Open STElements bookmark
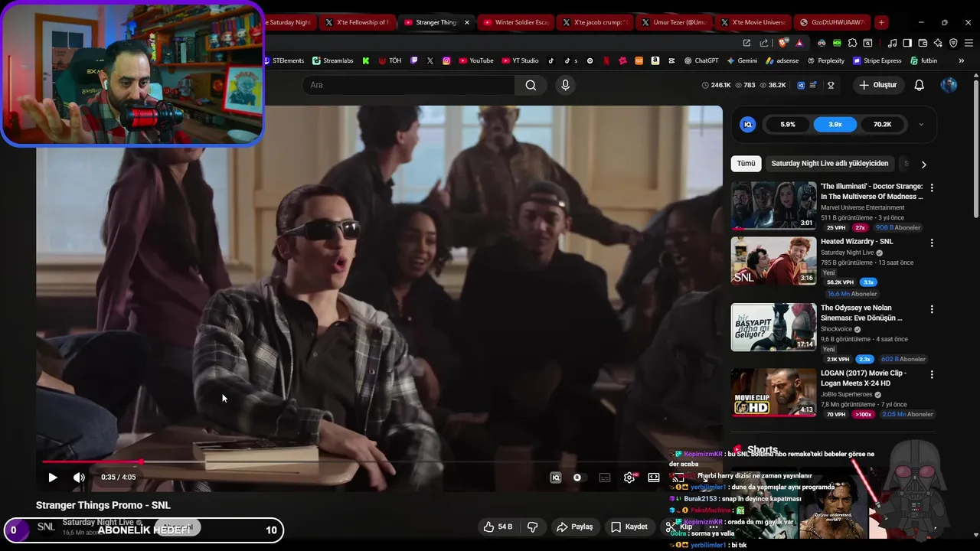 pyautogui.click(x=283, y=60)
